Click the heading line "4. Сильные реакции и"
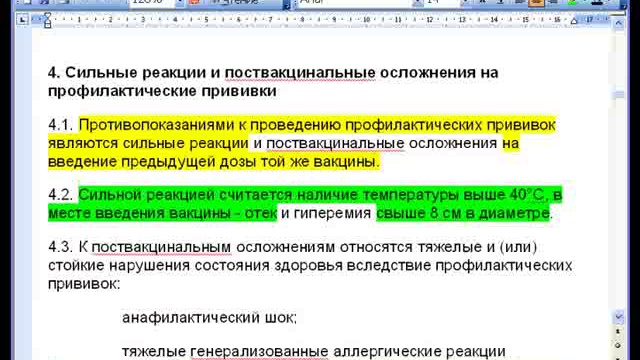The image size is (640, 360). click(134, 73)
